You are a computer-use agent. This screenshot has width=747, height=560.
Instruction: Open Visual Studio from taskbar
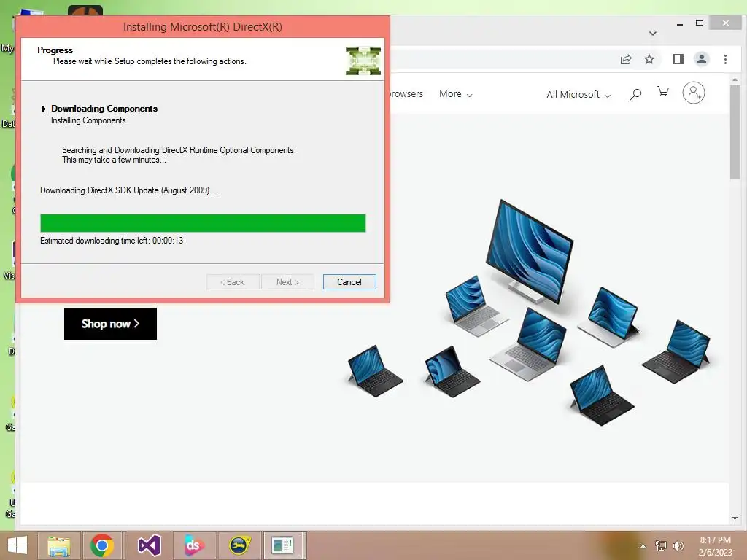pos(149,545)
